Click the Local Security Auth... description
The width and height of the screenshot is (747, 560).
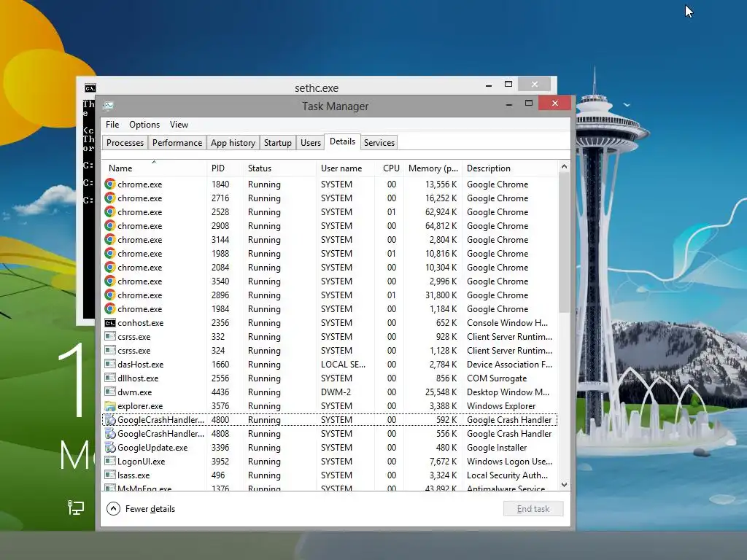[508, 475]
